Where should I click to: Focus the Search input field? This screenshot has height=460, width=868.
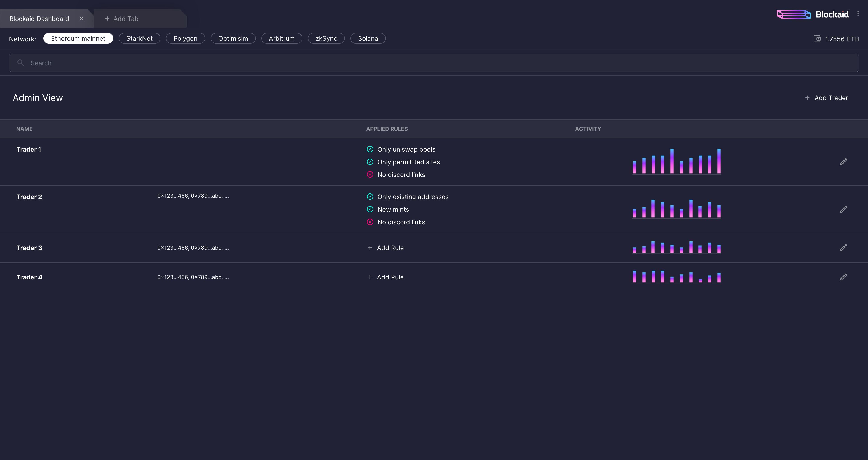click(x=434, y=63)
